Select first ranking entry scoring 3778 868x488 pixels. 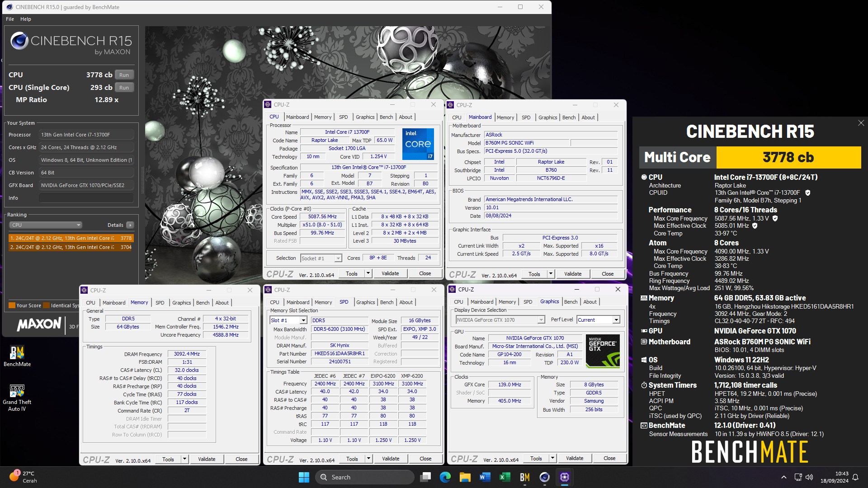tap(71, 238)
